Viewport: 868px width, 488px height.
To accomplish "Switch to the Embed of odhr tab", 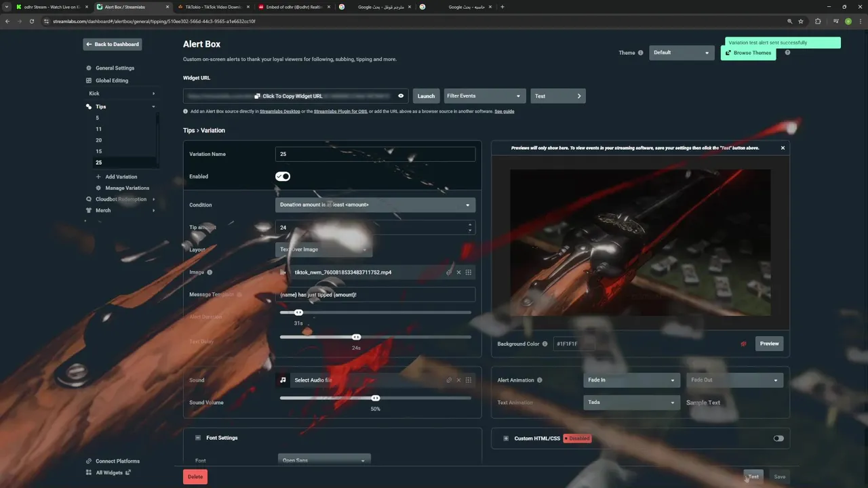I will (x=294, y=7).
